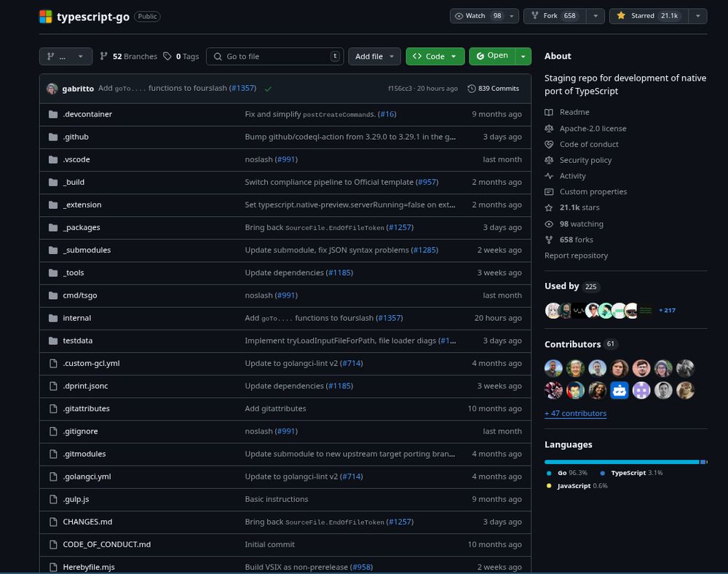Click Report repository link
Image resolution: width=728 pixels, height=574 pixels.
(x=576, y=255)
